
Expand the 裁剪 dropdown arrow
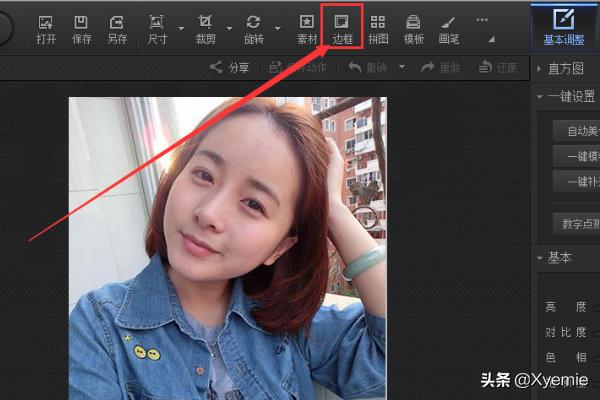(229, 28)
